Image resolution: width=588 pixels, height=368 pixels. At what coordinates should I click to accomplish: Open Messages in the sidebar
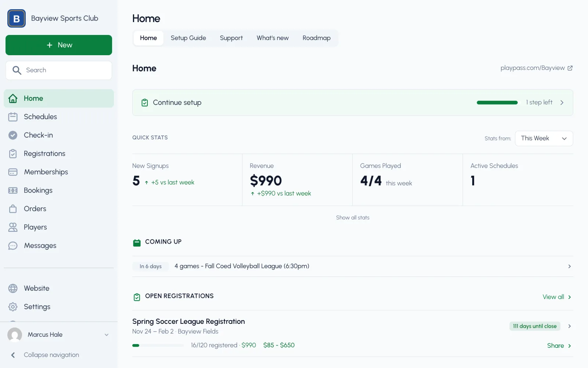(59, 245)
